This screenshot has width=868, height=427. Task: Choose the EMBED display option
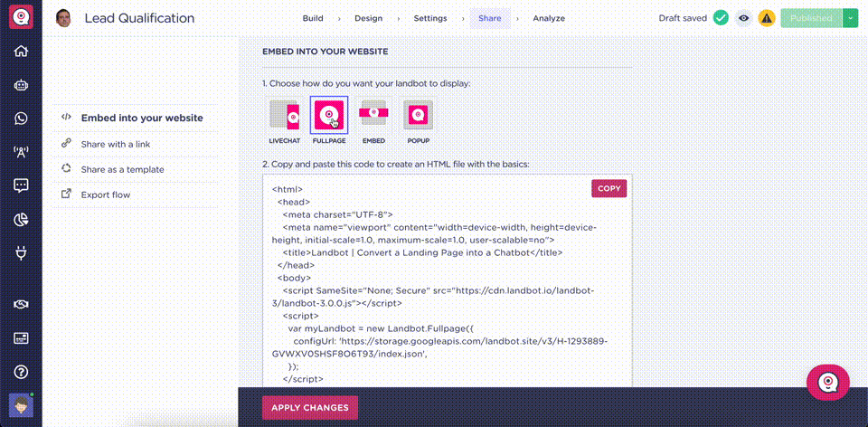pyautogui.click(x=373, y=120)
